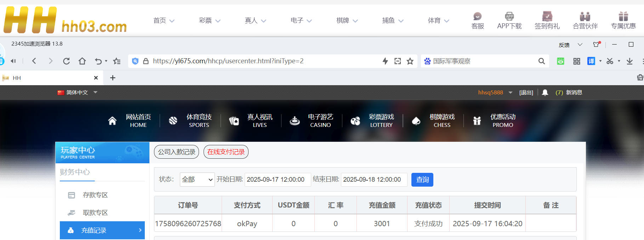Click the 开始日期 start date field
Image resolution: width=644 pixels, height=240 pixels.
[277, 180]
